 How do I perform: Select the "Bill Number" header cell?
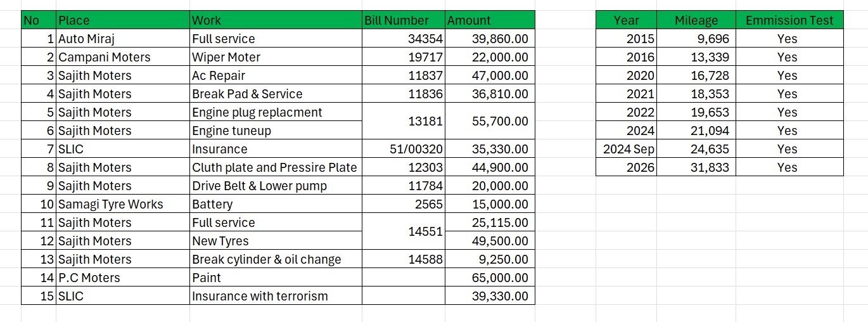point(404,20)
